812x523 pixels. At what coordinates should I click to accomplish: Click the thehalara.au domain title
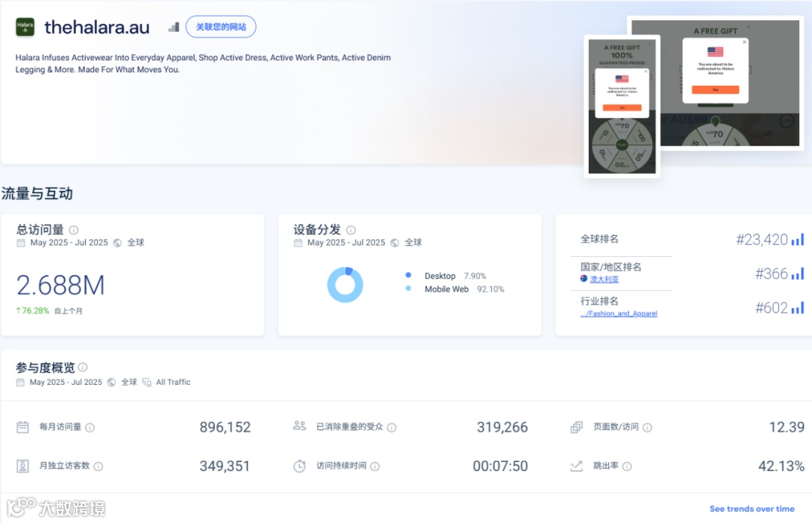point(97,27)
